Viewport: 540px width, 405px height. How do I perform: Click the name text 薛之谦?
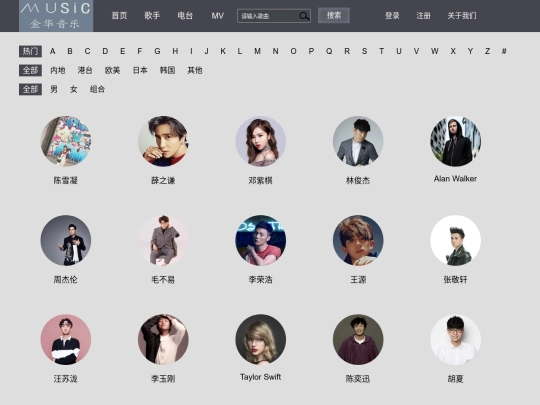[x=163, y=180]
